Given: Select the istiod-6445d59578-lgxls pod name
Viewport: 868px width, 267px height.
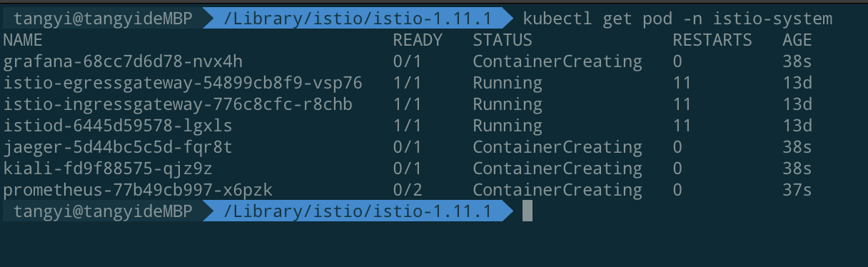Looking at the screenshot, I should point(118,126).
